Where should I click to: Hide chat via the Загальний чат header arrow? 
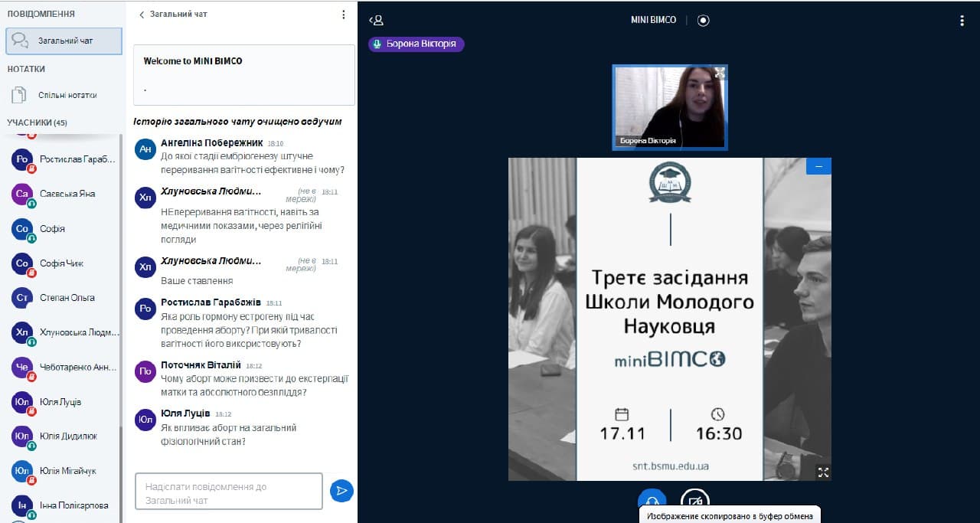172,14
